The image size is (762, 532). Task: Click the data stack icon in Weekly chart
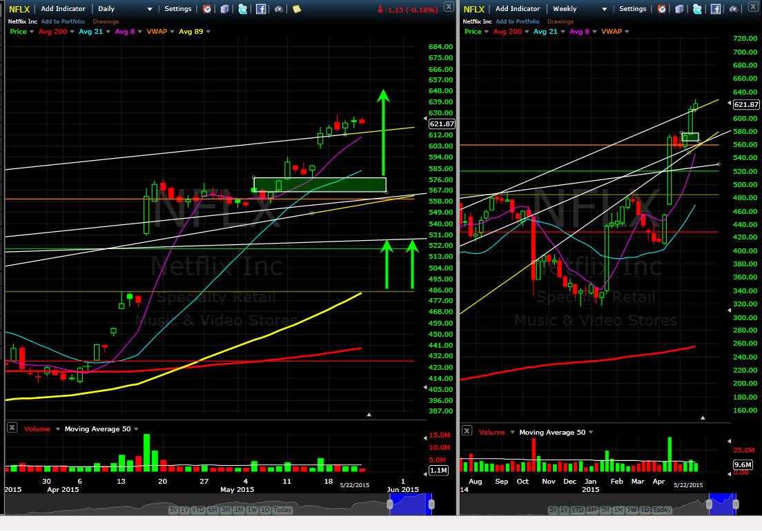679,9
